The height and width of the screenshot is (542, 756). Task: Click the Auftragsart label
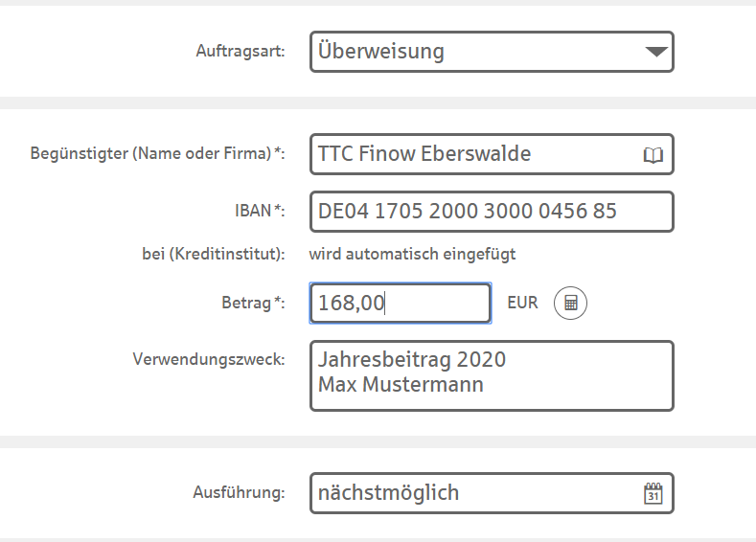tap(240, 52)
